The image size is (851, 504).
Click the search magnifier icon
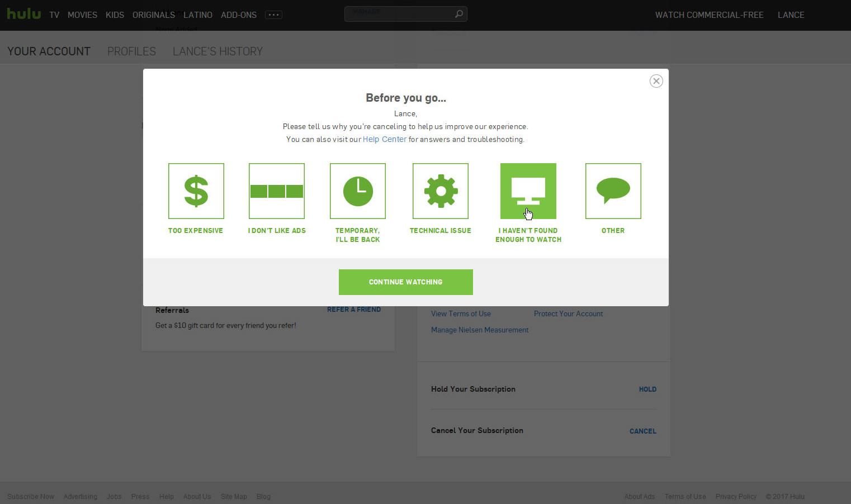[458, 13]
